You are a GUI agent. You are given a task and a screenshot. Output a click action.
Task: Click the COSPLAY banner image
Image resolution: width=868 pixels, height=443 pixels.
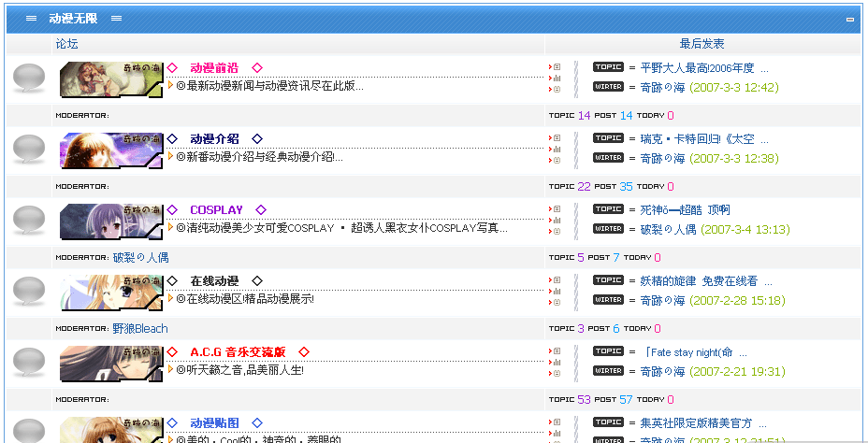pos(111,221)
